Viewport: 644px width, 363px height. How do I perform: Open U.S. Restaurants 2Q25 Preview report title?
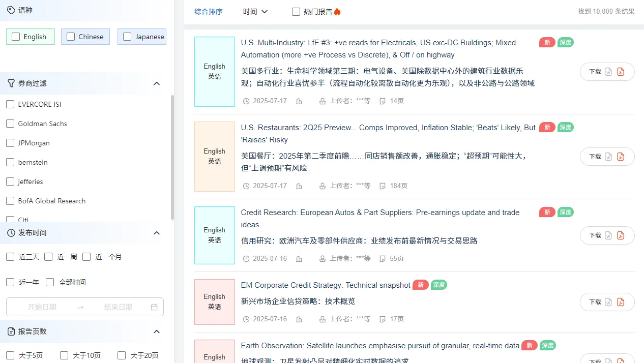[x=388, y=134]
